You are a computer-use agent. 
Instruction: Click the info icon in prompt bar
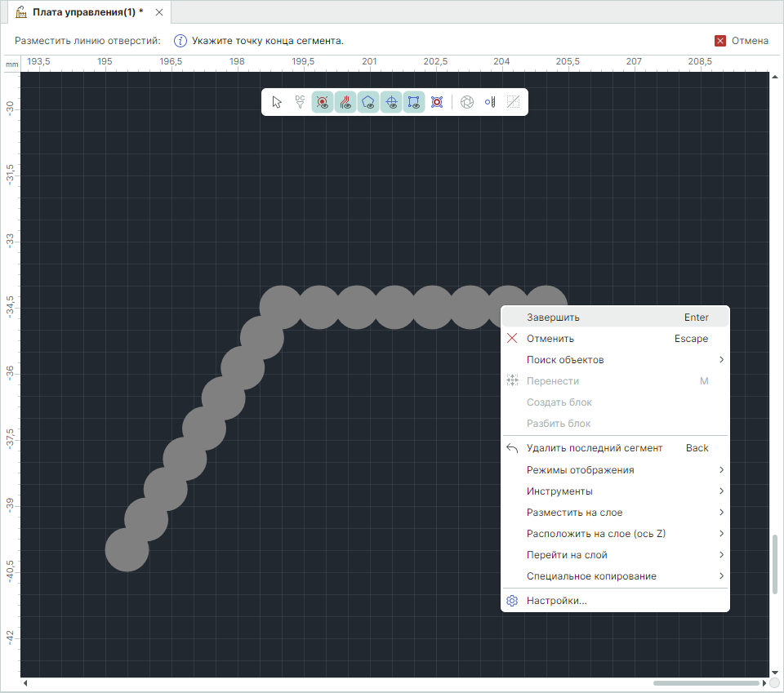point(180,41)
